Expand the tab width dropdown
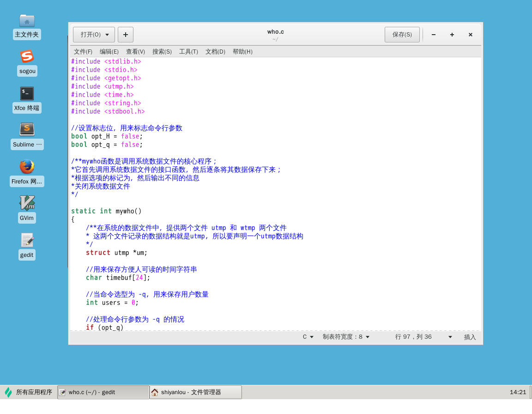 (x=346, y=337)
